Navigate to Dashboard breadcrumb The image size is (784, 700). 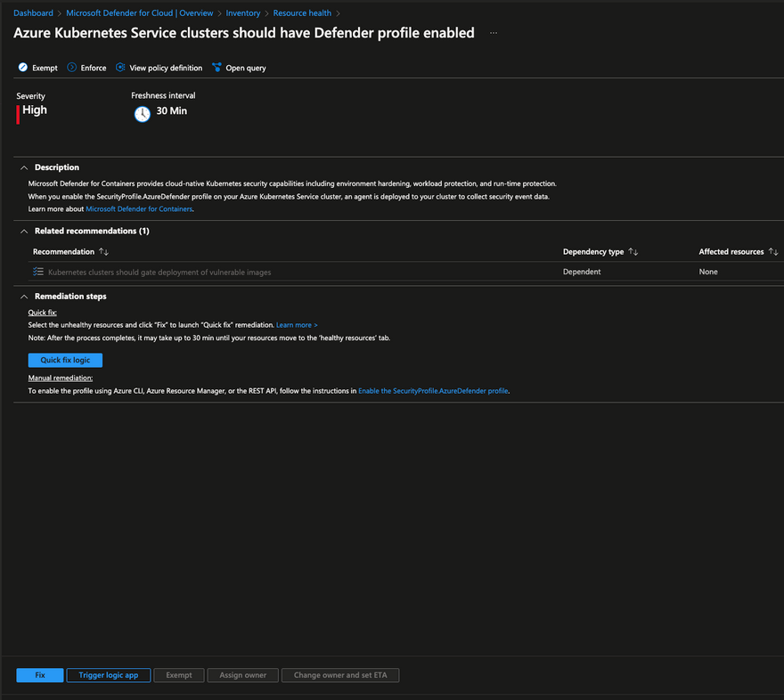(33, 13)
